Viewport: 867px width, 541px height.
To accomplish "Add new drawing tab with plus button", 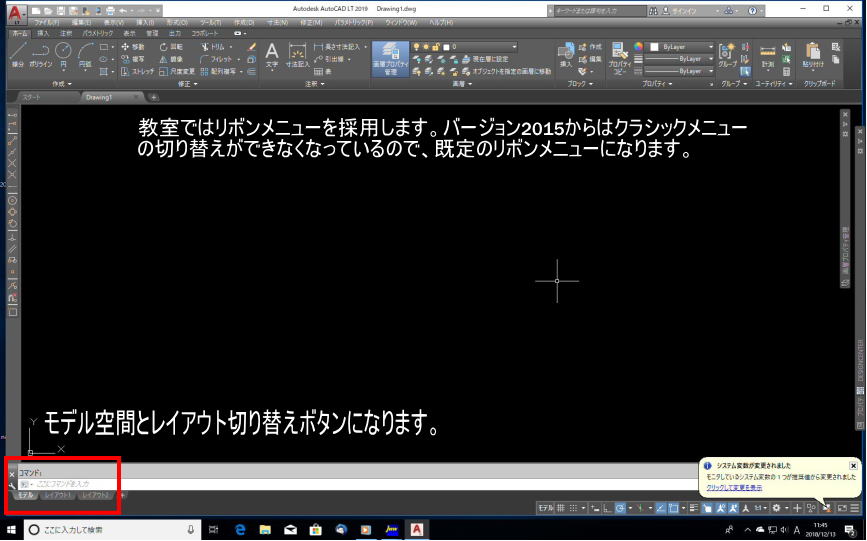I will pyautogui.click(x=154, y=97).
